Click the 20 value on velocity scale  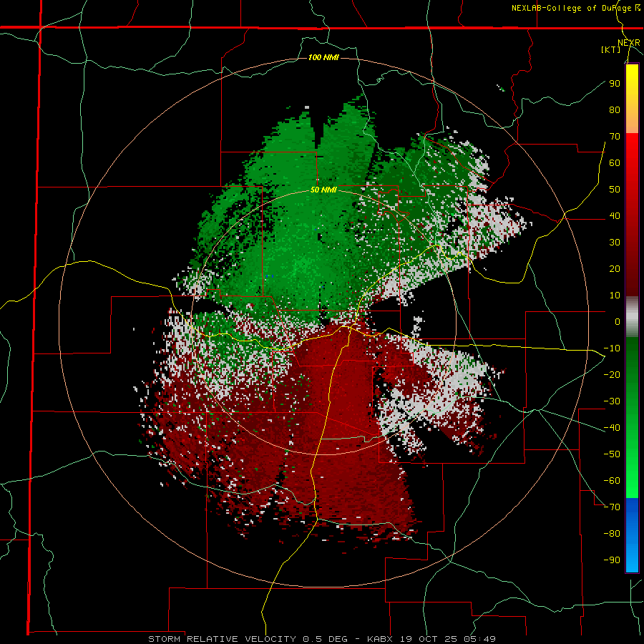click(615, 268)
